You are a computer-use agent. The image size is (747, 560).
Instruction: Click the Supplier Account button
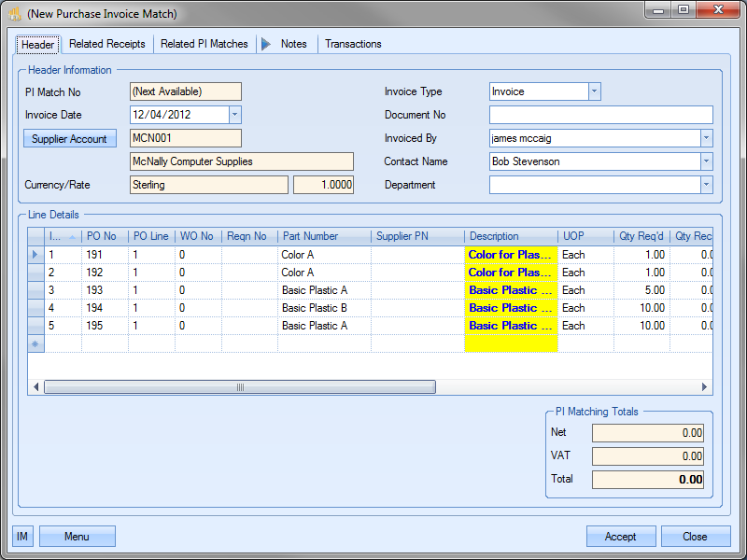[69, 139]
